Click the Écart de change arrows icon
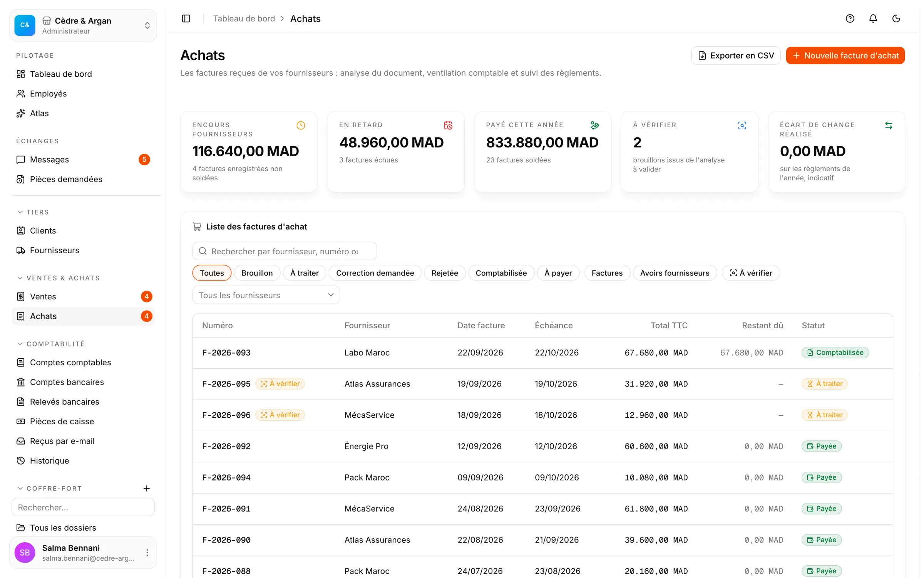 [x=888, y=125]
